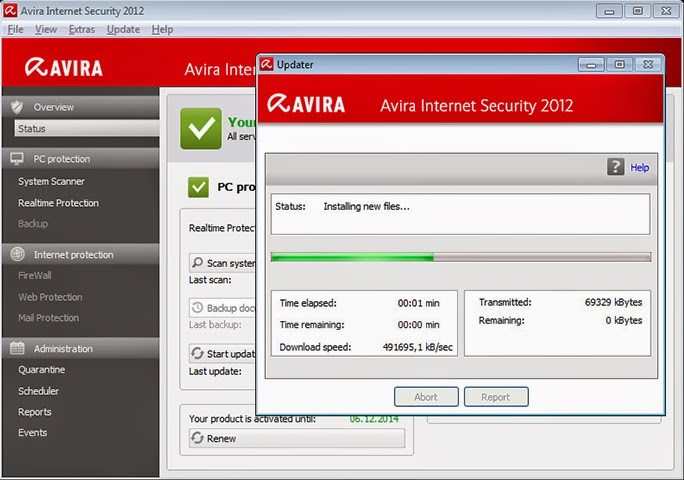Click the Overview shield icon
The height and width of the screenshot is (480, 684).
pyautogui.click(x=17, y=107)
